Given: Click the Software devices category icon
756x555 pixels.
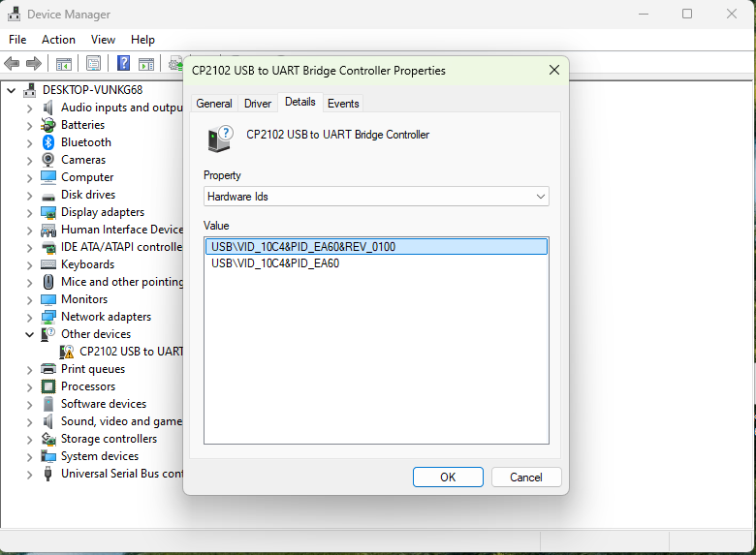Looking at the screenshot, I should 48,404.
